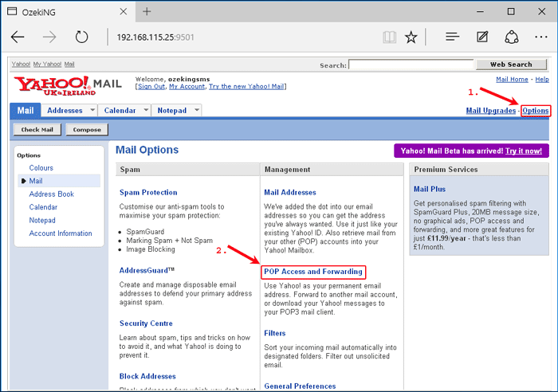Click Try it now! in Beta banner
The width and height of the screenshot is (558, 392).
(x=524, y=151)
